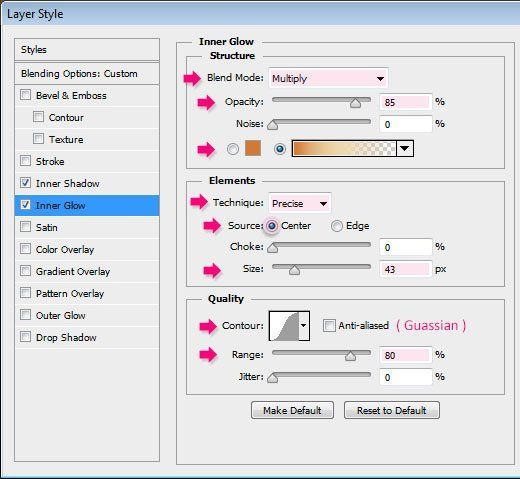The height and width of the screenshot is (479, 520).
Task: Open contour picker dropdown arrow
Action: pyautogui.click(x=304, y=326)
